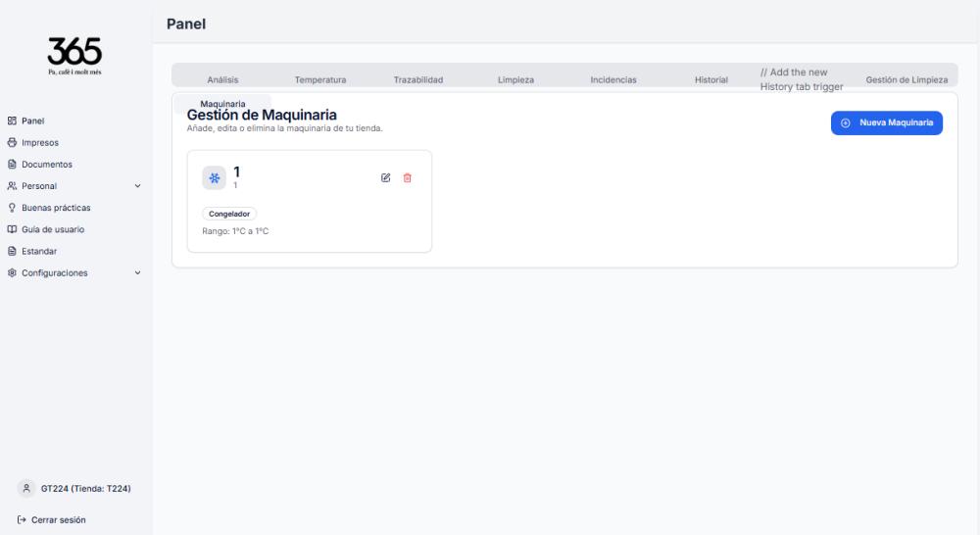Select the Incidencias tab

click(613, 79)
